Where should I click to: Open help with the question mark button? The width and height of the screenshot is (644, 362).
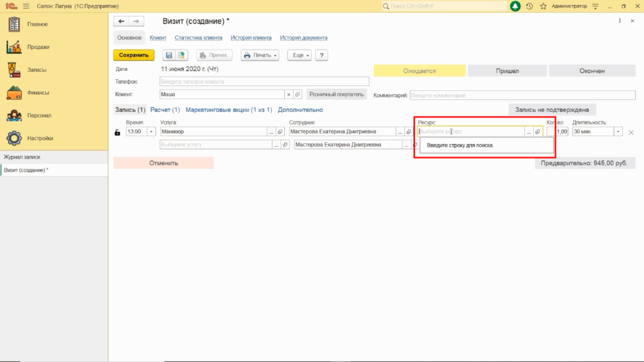[321, 55]
